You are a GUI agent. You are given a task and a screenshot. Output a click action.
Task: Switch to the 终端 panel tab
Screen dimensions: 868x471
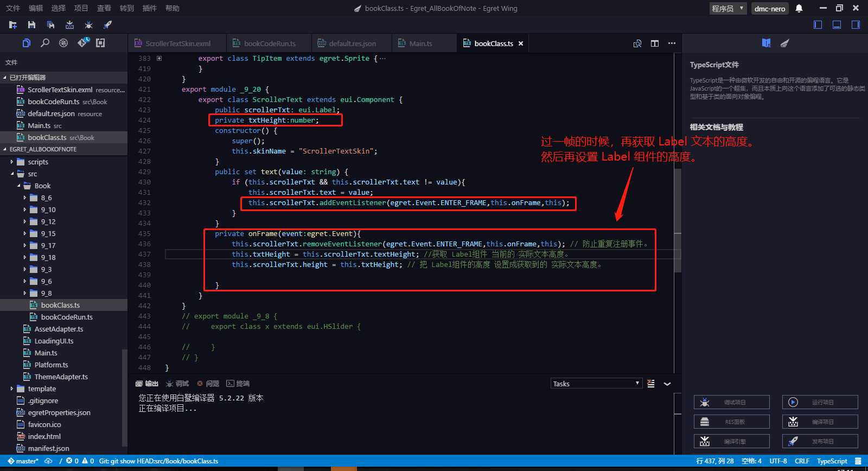click(x=238, y=384)
